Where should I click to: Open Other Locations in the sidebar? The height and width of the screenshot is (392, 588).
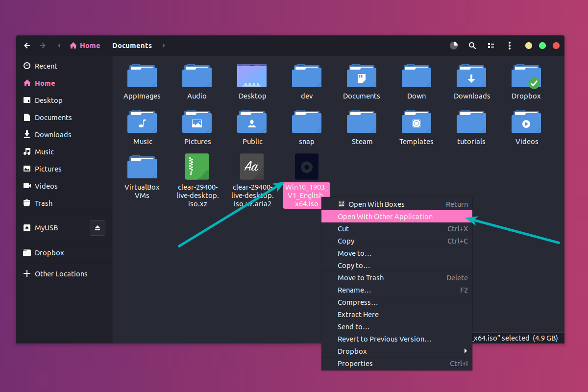(x=64, y=274)
